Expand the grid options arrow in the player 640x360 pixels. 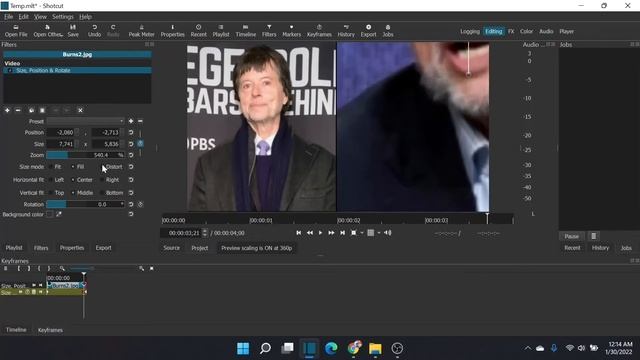[x=379, y=233]
